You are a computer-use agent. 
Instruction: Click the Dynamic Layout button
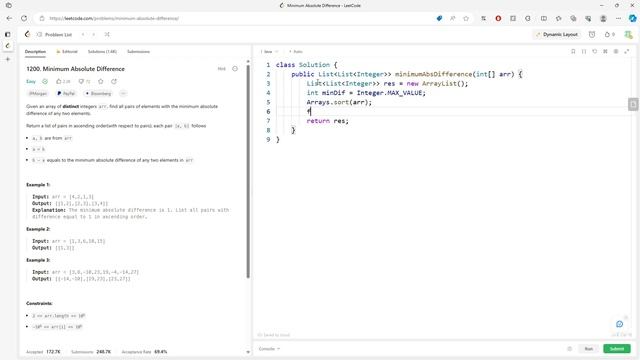pyautogui.click(x=557, y=35)
